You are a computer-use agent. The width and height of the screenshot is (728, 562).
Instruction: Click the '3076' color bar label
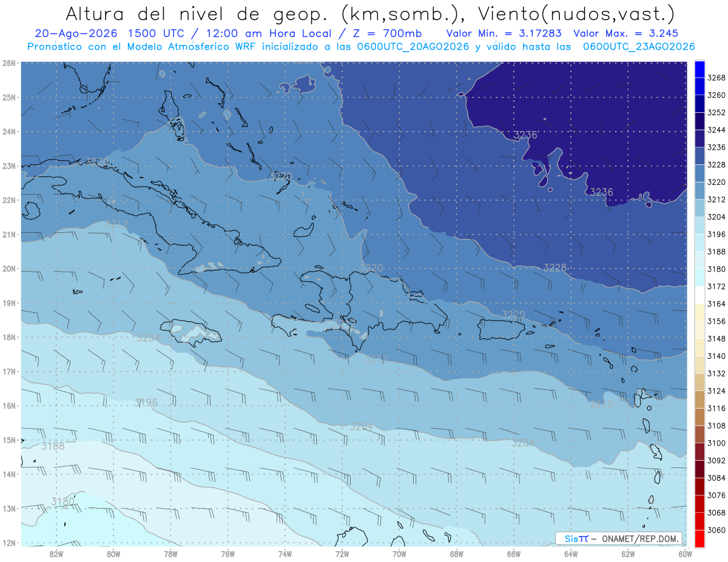716,495
